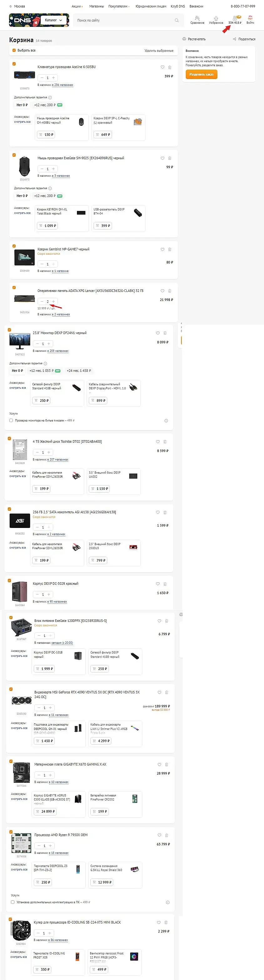Click the Войти login avatar icon

click(x=250, y=18)
